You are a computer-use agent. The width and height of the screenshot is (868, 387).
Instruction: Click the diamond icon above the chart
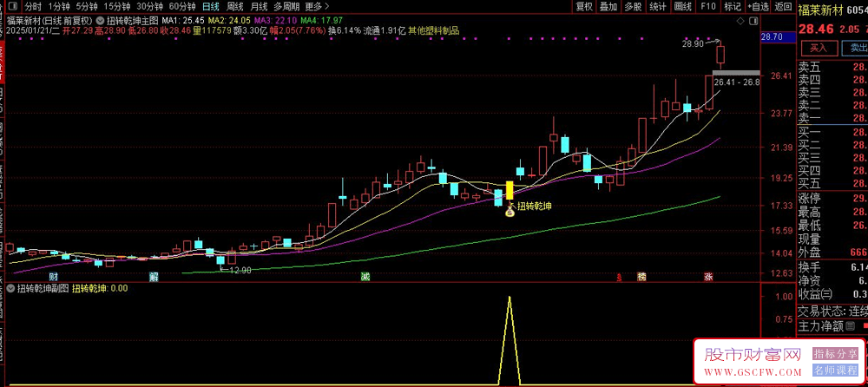tap(742, 21)
